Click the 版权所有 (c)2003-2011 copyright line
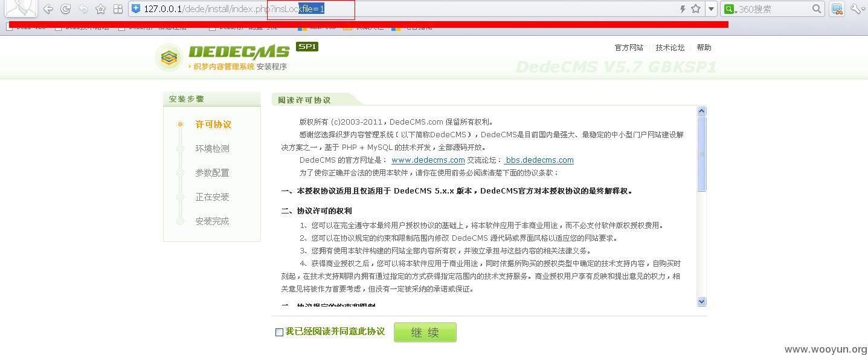The width and height of the screenshot is (868, 355). click(397, 122)
